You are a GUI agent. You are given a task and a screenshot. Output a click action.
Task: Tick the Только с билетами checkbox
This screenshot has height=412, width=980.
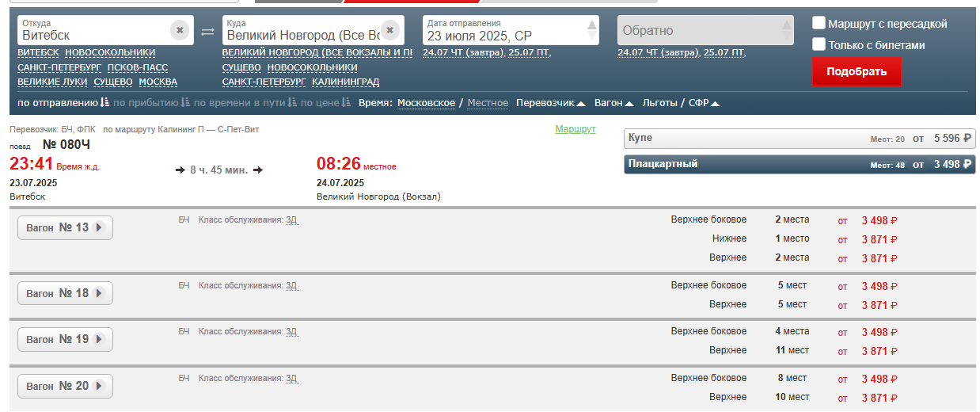(x=819, y=44)
